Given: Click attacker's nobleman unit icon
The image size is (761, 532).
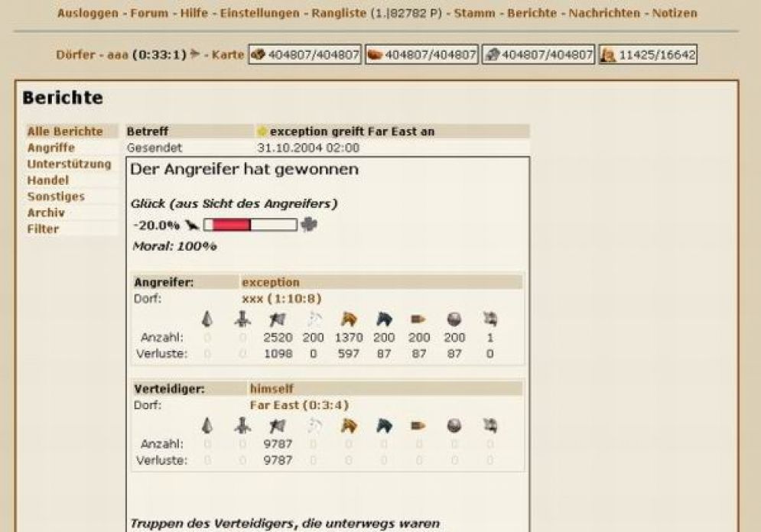Looking at the screenshot, I should [490, 319].
